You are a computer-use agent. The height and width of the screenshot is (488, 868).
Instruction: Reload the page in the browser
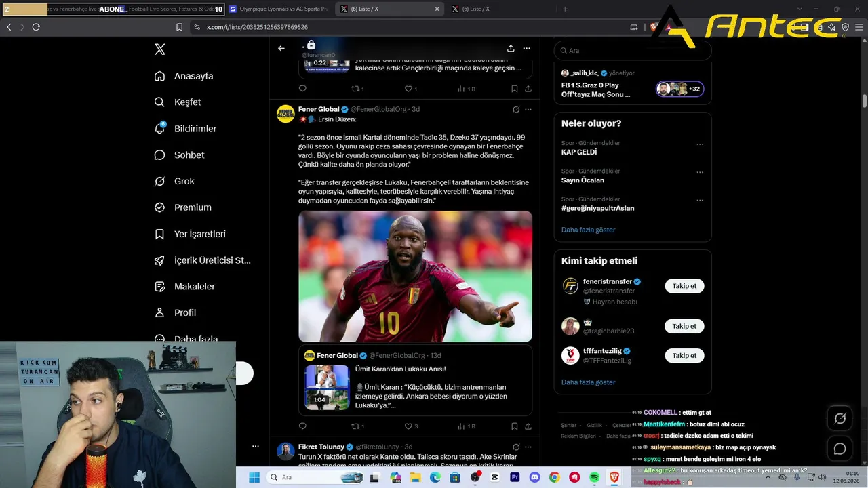point(36,27)
